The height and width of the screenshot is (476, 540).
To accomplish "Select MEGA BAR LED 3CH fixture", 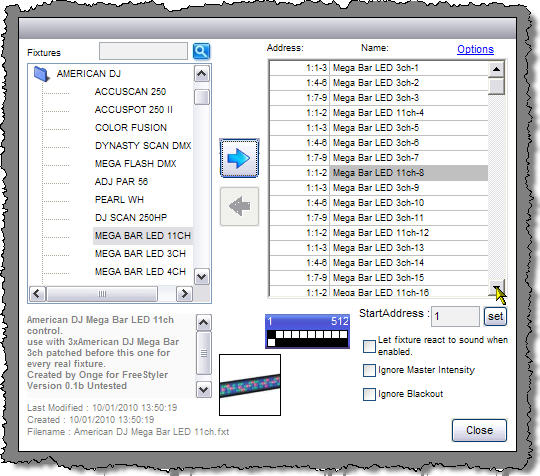I will 141,253.
